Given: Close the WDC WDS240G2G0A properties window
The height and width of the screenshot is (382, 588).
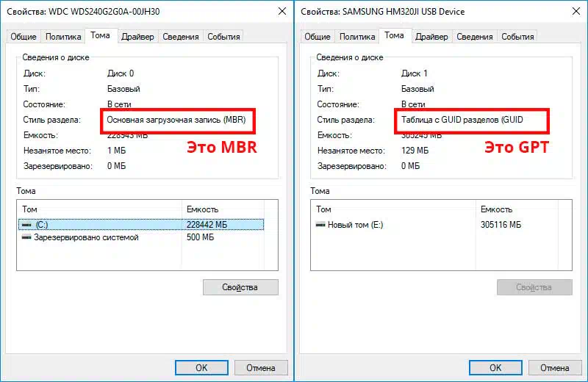Looking at the screenshot, I should point(282,12).
